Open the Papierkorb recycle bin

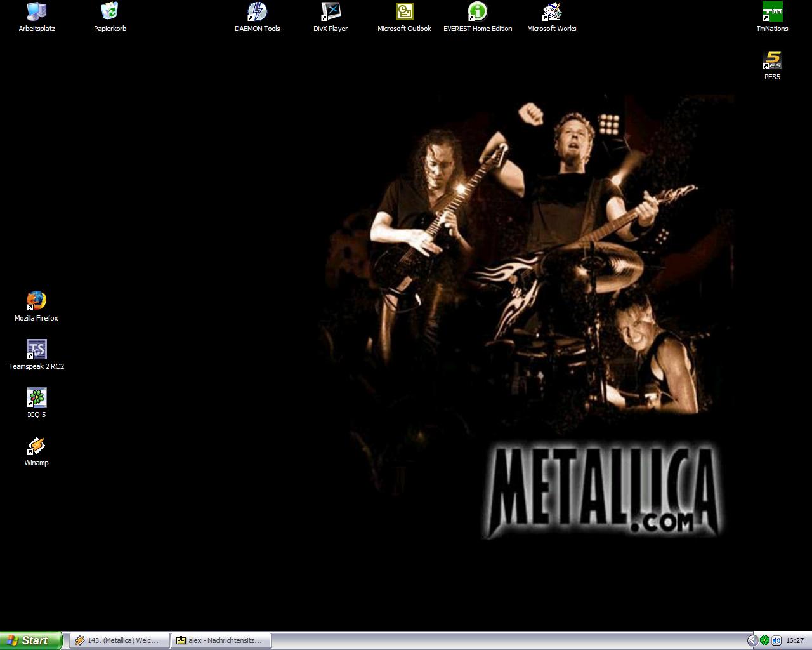coord(110,17)
